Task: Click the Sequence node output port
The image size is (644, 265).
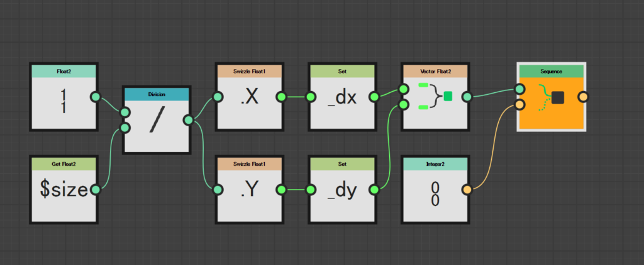Action: click(x=583, y=97)
